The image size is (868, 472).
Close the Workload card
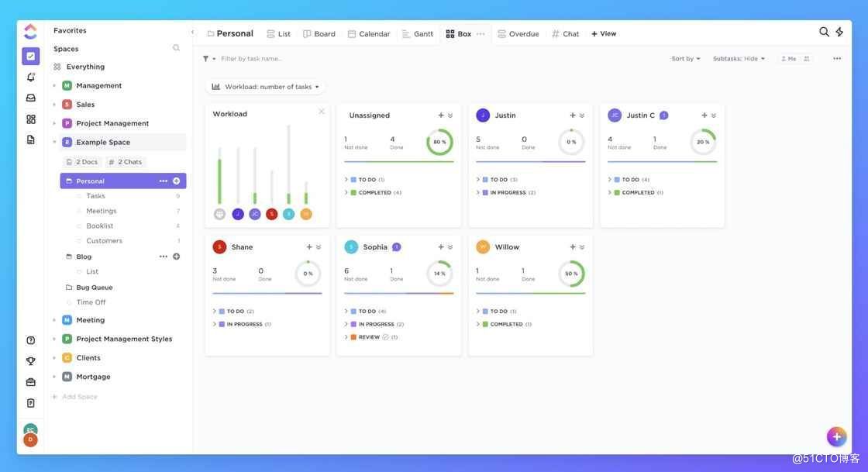[321, 112]
